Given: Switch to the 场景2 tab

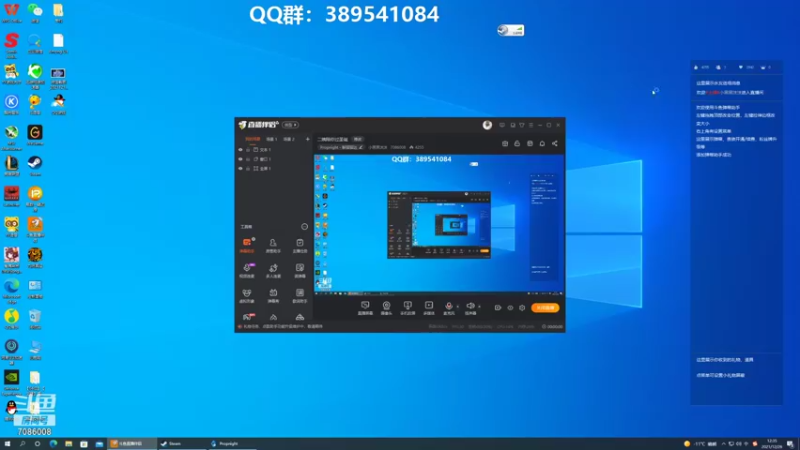Looking at the screenshot, I should pyautogui.click(x=289, y=139).
